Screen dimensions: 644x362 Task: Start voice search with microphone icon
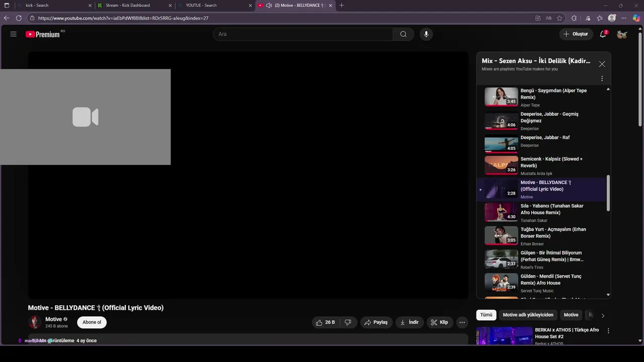[426, 34]
